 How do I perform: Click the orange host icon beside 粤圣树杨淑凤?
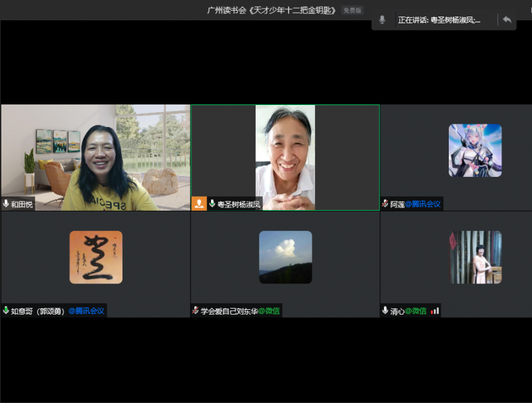click(x=199, y=204)
